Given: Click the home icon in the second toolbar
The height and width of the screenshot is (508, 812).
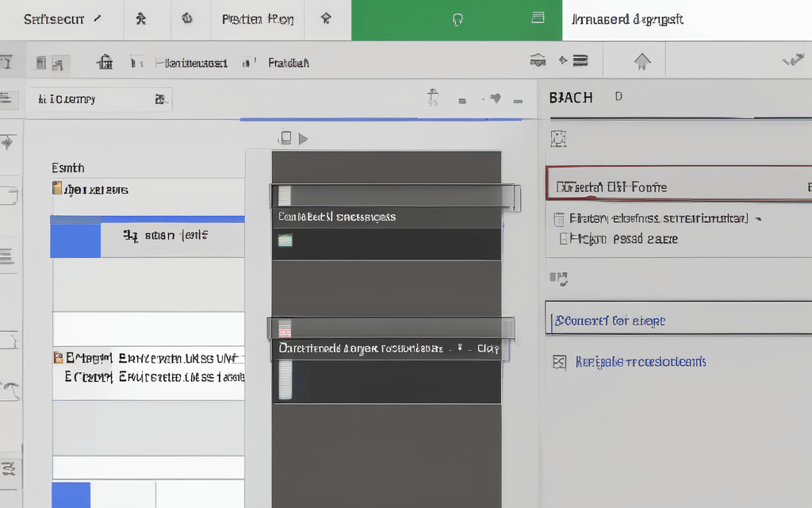Looking at the screenshot, I should coord(103,62).
